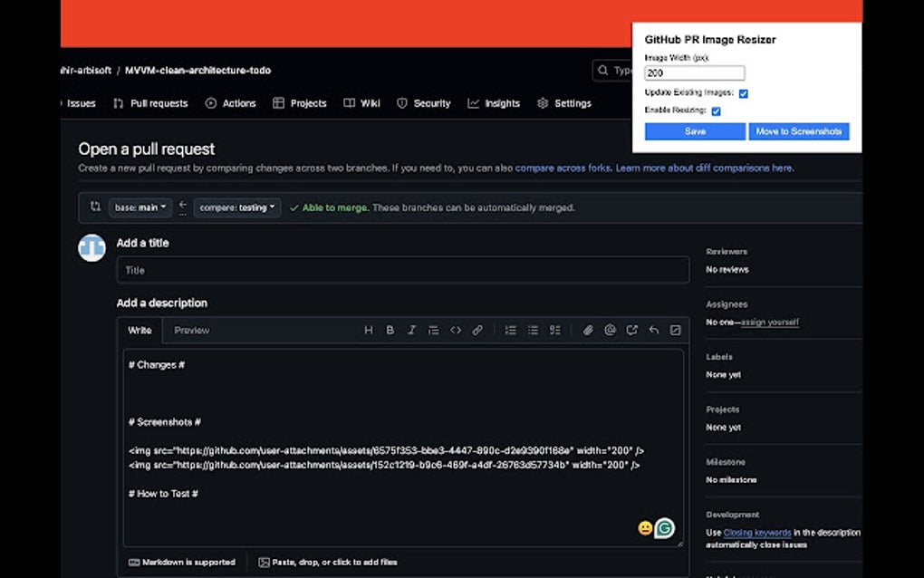This screenshot has width=924, height=578.
Task: Edit the Image Width value field
Action: [x=694, y=72]
